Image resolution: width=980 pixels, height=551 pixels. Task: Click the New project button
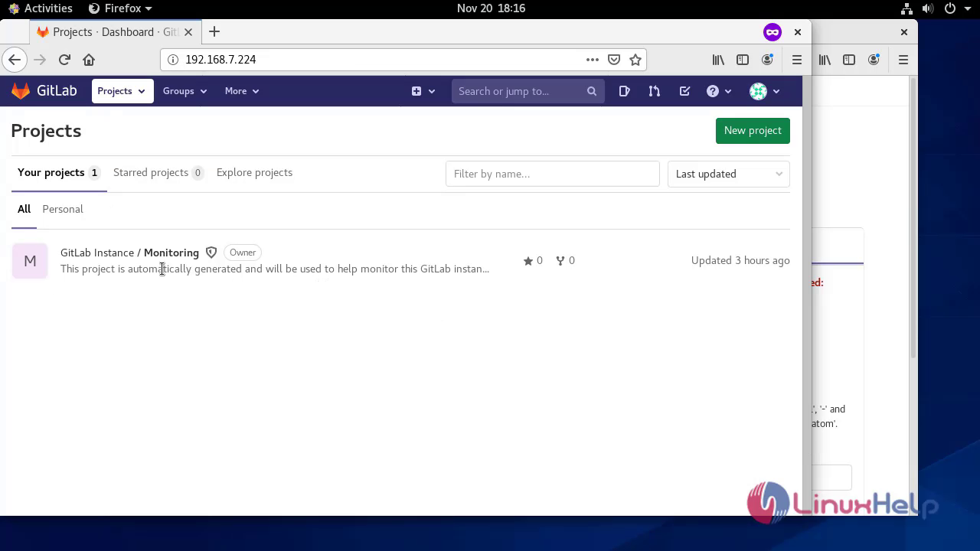tap(753, 130)
